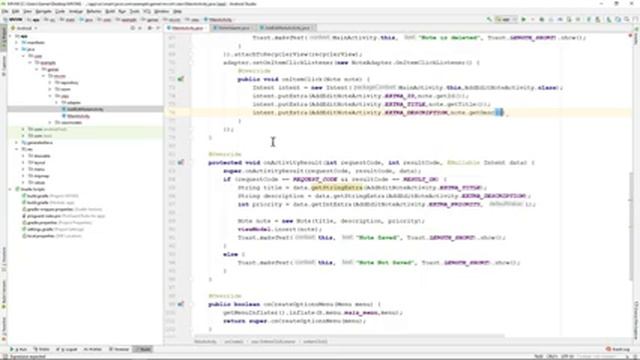Hide the Project tool window panel
The width and height of the screenshot is (640, 360).
[x=158, y=28]
